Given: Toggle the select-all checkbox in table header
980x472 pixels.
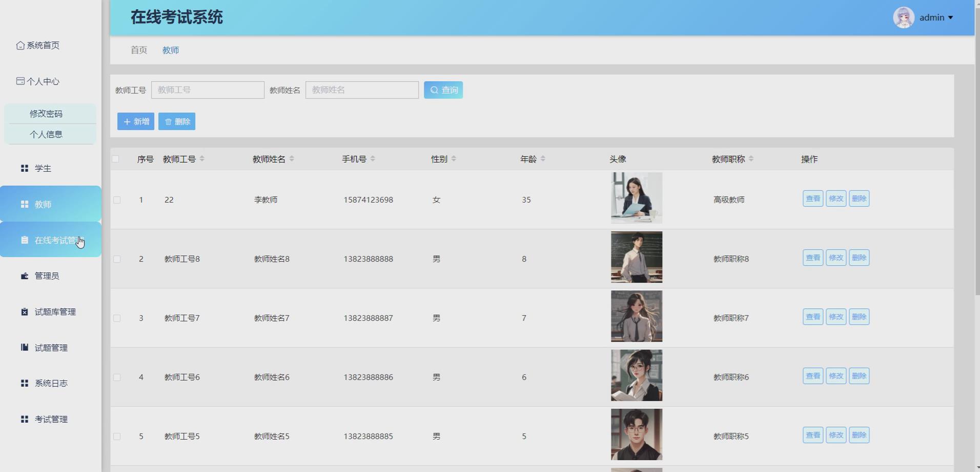Looking at the screenshot, I should (115, 159).
